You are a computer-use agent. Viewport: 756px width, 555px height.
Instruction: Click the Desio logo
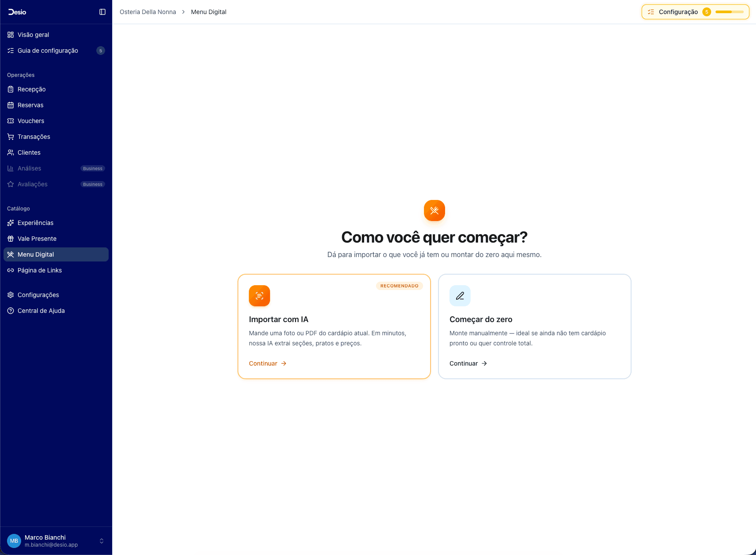(17, 12)
